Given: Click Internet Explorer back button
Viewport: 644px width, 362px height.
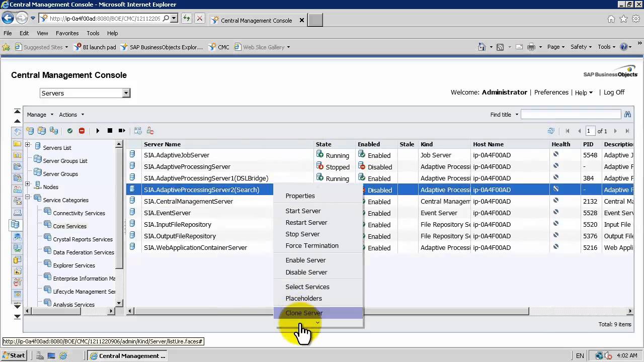Looking at the screenshot, I should coord(8,18).
